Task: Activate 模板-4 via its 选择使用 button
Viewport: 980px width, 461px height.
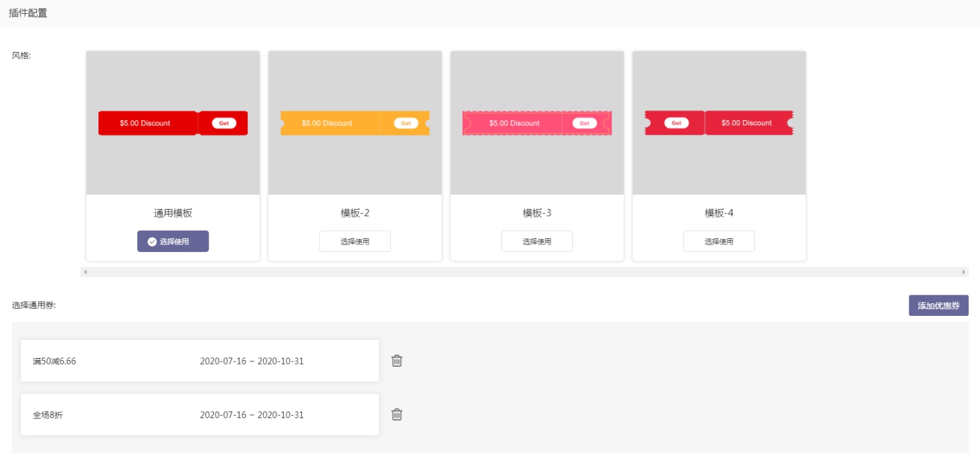Action: 719,241
